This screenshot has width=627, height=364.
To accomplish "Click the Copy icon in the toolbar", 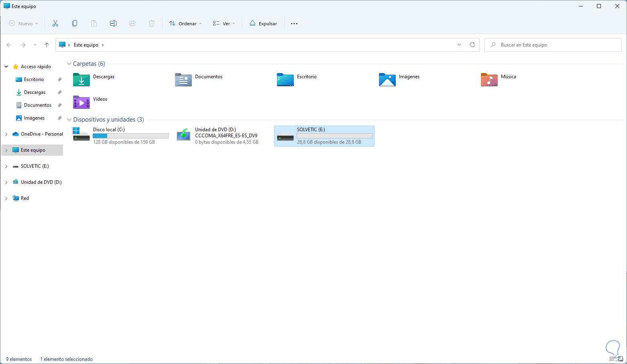I will click(x=75, y=24).
